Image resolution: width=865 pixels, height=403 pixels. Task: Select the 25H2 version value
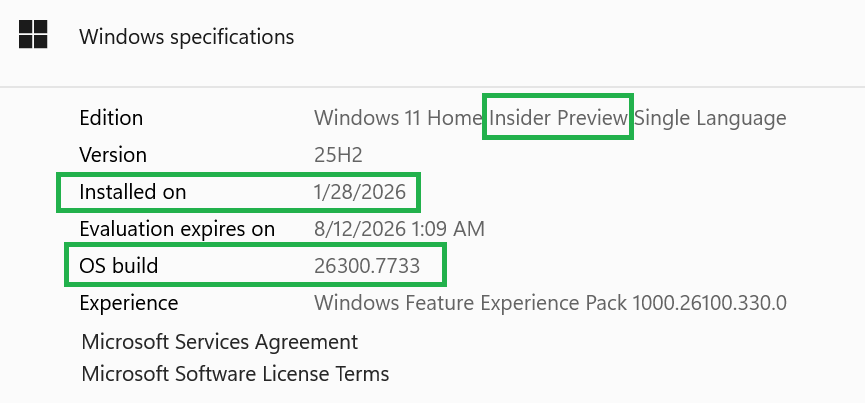click(x=338, y=155)
